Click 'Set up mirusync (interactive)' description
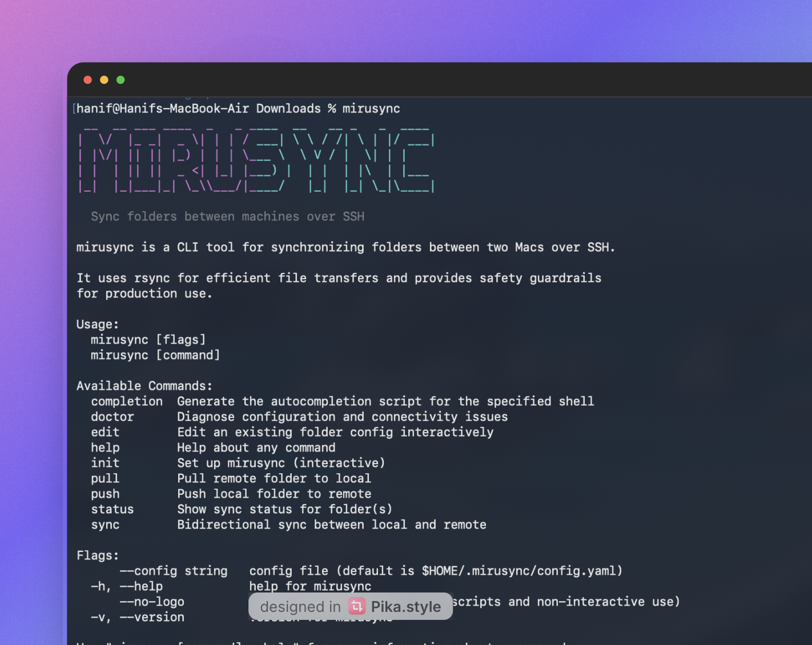Viewport: 812px width, 645px height. 282,463
